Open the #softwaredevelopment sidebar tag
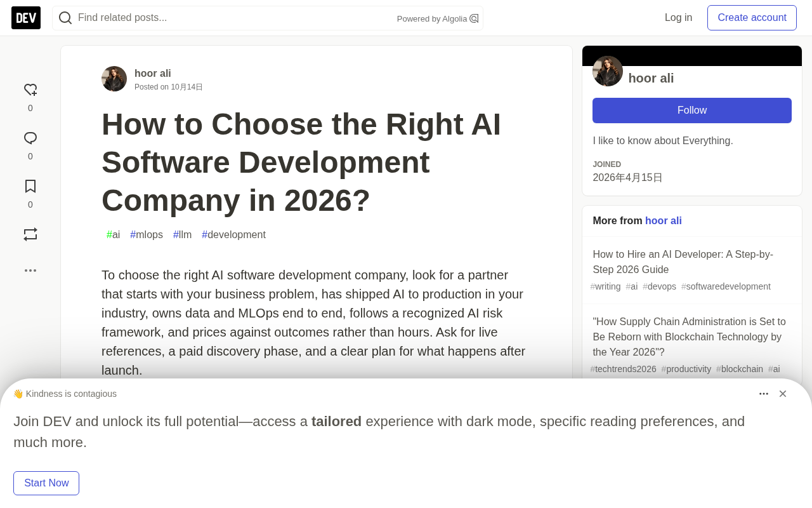The width and height of the screenshot is (812, 508). coord(726,286)
